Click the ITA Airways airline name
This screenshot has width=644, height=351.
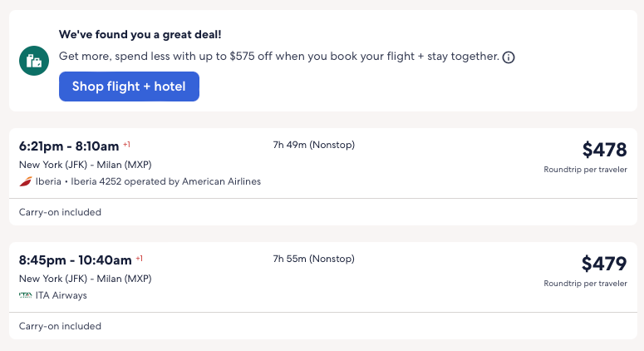(61, 295)
